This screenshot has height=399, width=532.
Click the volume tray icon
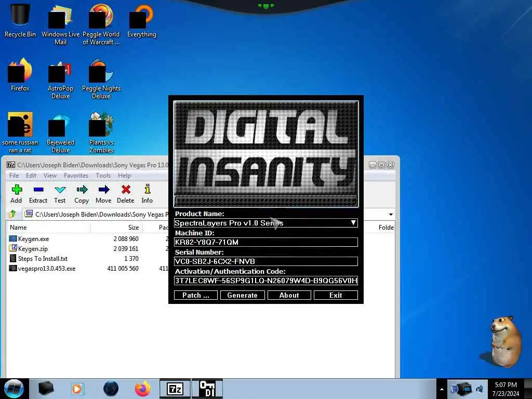click(x=479, y=389)
